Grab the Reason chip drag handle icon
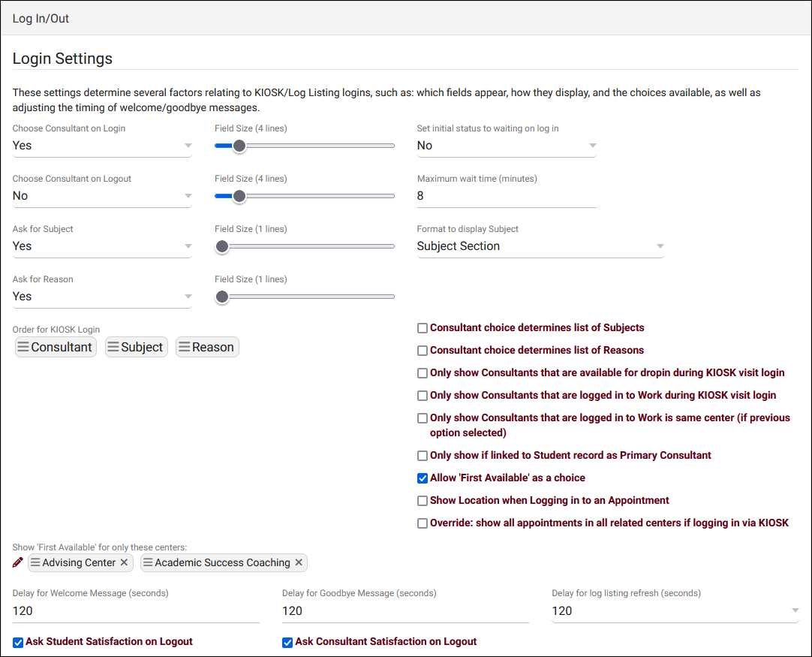 (x=184, y=347)
